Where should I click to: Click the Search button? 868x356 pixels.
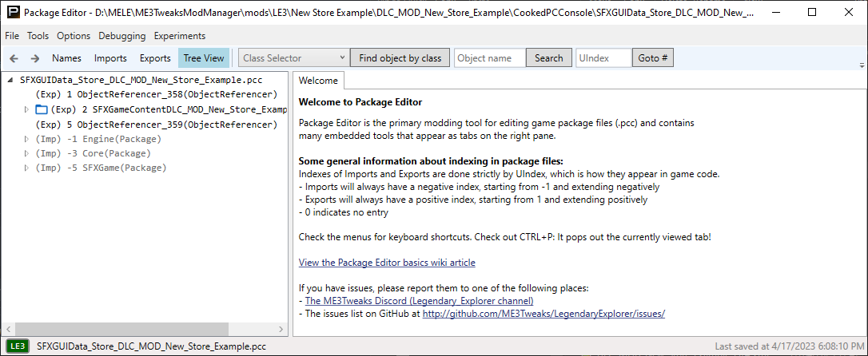coord(548,58)
